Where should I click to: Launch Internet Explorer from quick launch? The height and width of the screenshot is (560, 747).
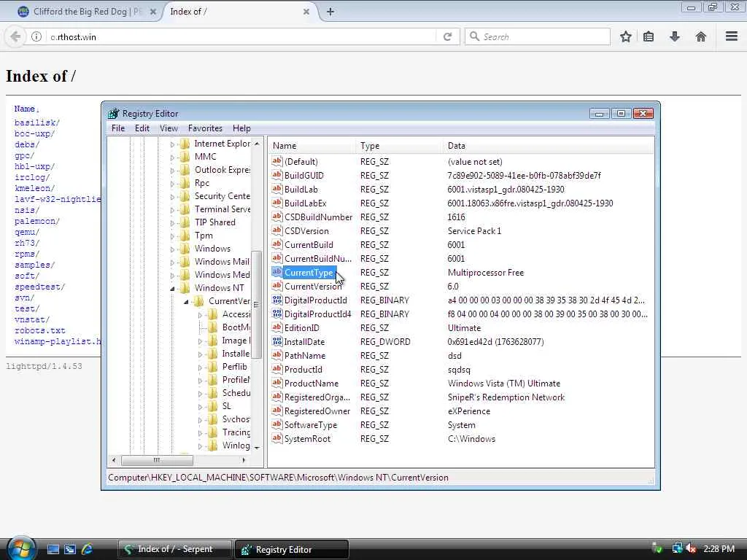[x=88, y=549]
